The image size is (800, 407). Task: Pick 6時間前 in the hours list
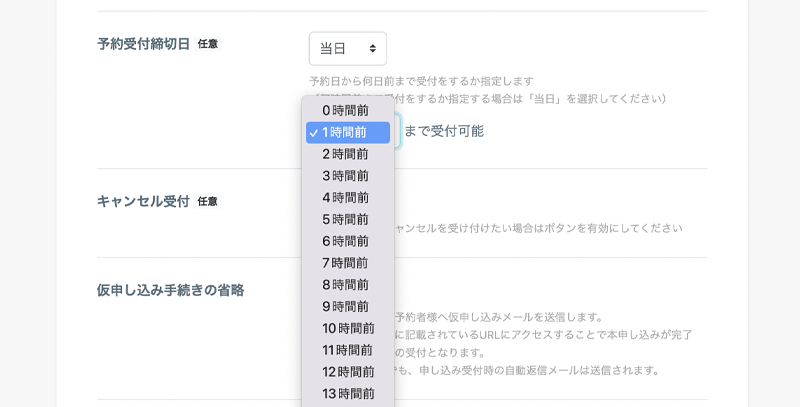coord(346,241)
